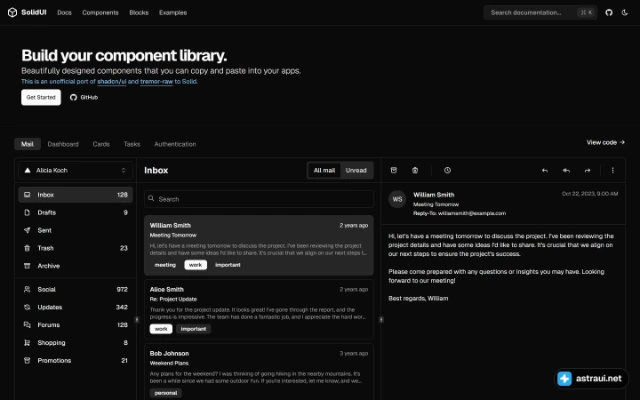Image resolution: width=640 pixels, height=400 pixels.
Task: Click the Get Started button
Action: (x=41, y=97)
